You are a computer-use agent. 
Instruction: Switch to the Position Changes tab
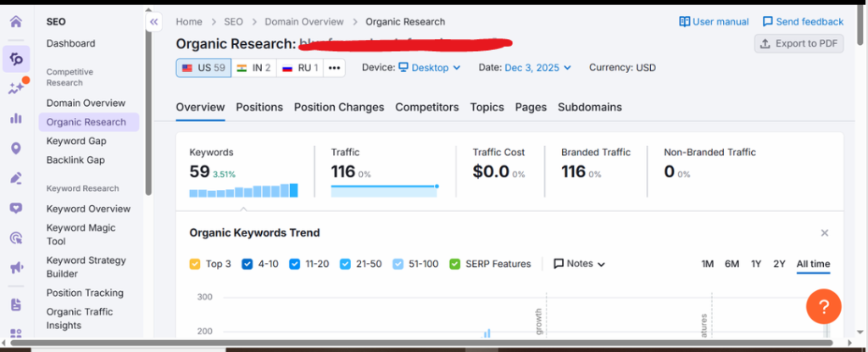click(x=339, y=107)
